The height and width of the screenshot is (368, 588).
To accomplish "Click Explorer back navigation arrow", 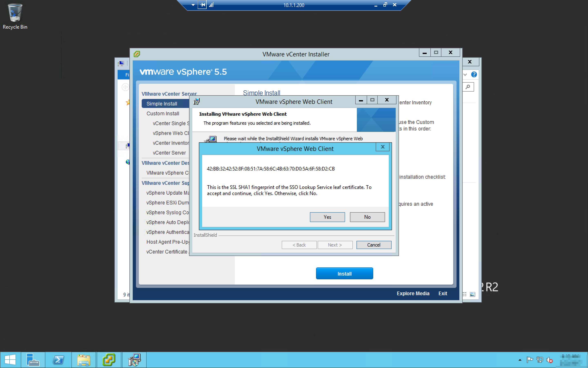I will (125, 87).
